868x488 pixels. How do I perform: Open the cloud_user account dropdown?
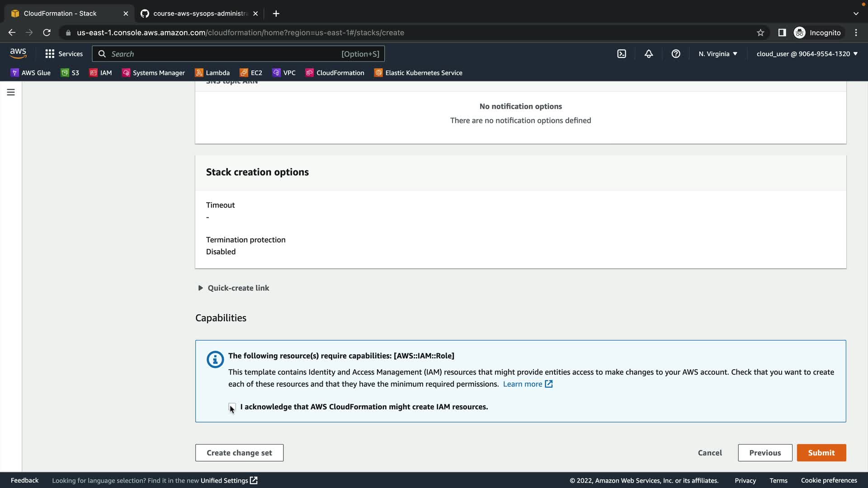(807, 54)
